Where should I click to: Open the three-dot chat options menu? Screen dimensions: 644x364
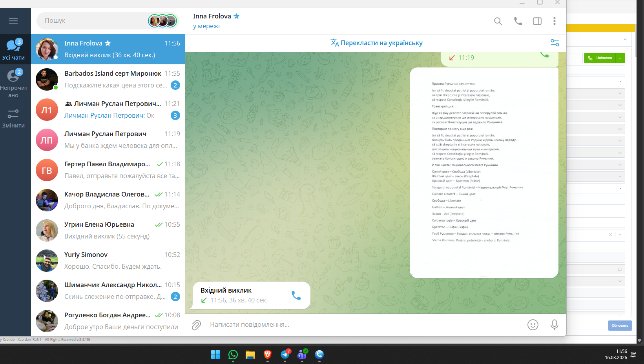coord(555,21)
